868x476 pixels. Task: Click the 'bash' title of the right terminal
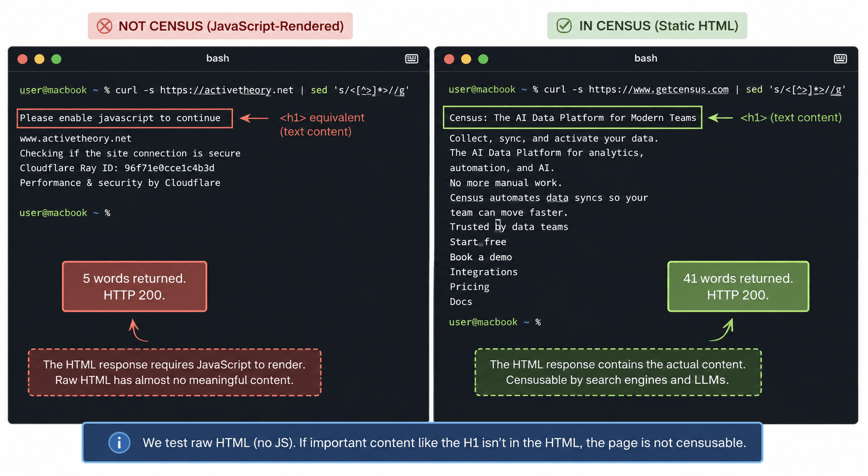click(645, 58)
